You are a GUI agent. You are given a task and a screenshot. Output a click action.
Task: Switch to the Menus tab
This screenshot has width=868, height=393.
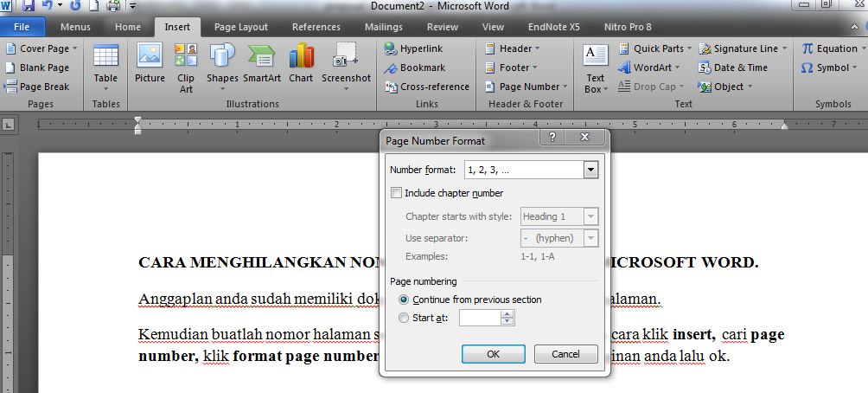coord(75,27)
